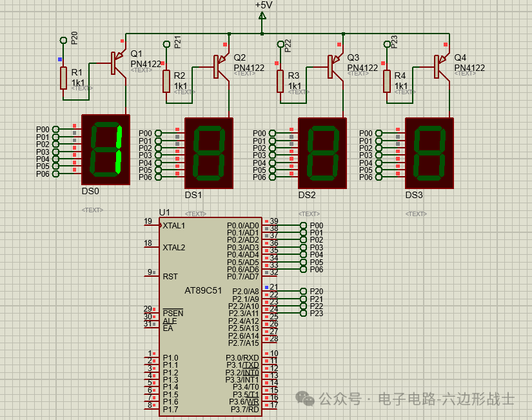Click P00 terminal left of DS1

point(158,133)
